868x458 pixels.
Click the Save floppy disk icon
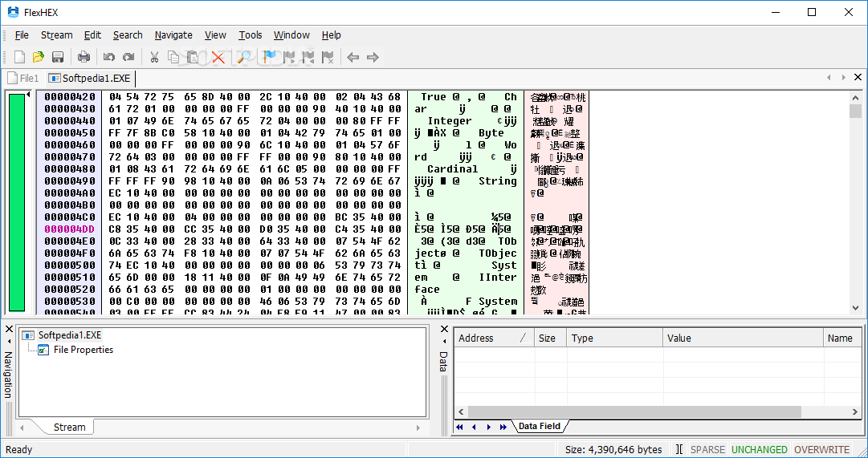click(x=58, y=56)
